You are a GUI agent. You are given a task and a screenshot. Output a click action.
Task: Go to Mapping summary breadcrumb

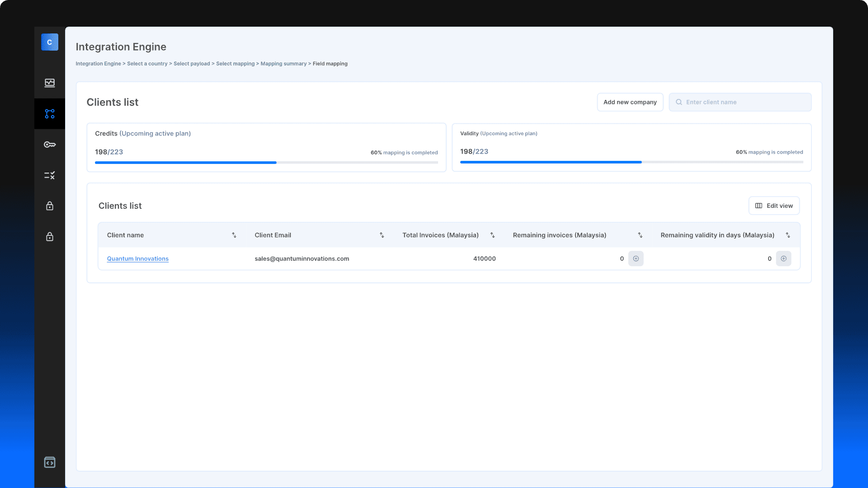283,64
